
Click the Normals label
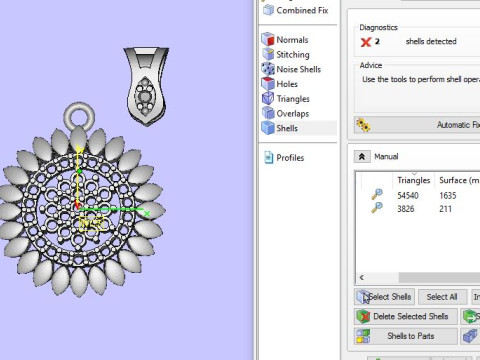(292, 40)
